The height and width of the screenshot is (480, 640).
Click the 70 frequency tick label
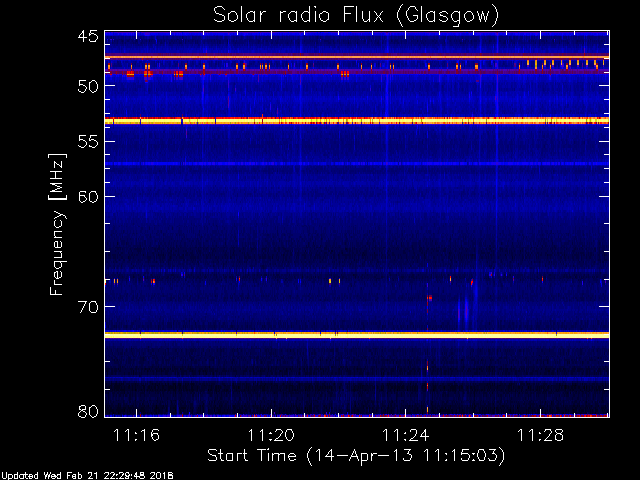(88, 307)
